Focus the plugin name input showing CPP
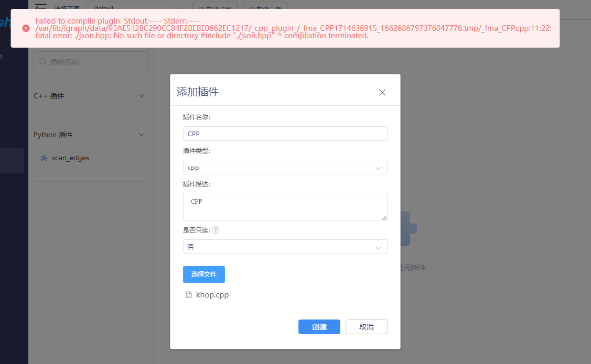The width and height of the screenshot is (591, 364). coord(285,134)
